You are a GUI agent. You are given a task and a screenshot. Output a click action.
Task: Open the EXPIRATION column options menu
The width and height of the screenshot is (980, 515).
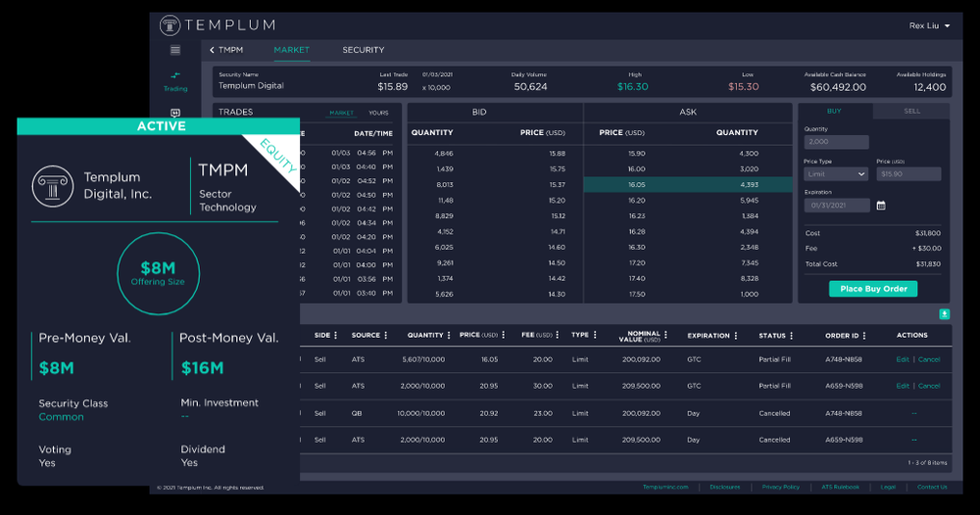point(736,336)
